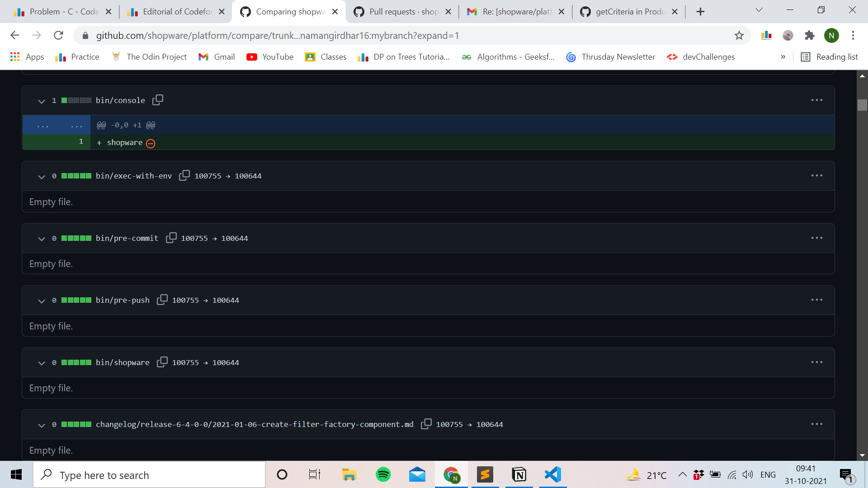Bookmark this page with the star icon
Screen dimensions: 868x488
point(740,35)
